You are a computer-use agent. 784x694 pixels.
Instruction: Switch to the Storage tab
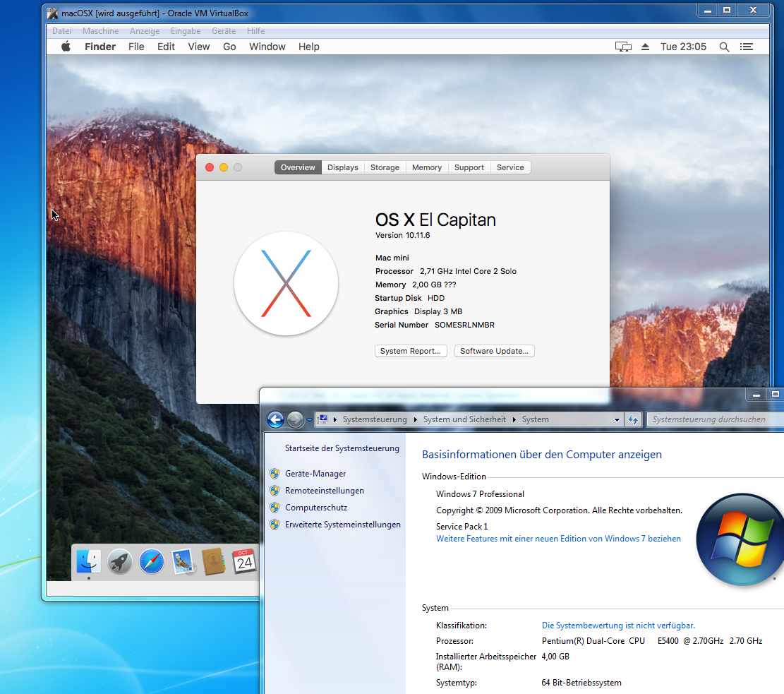[385, 167]
